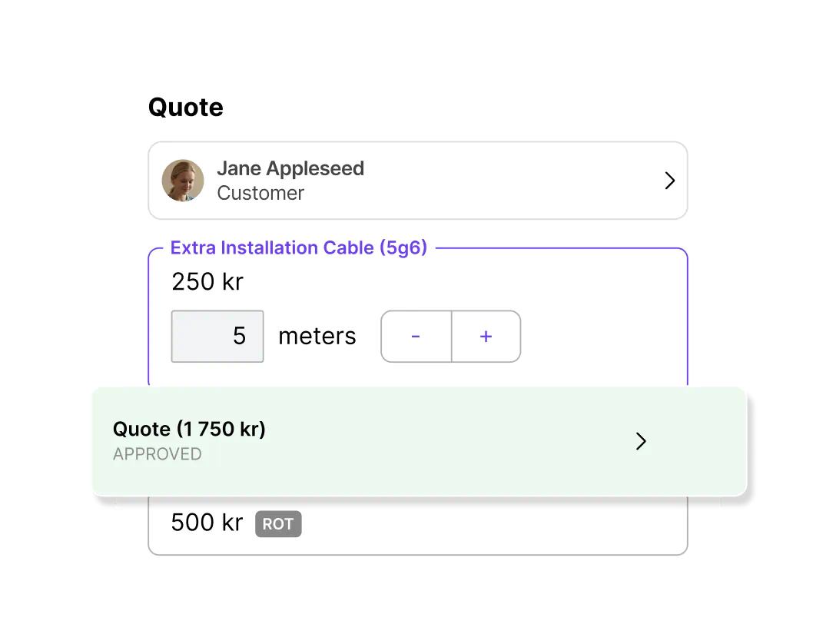Focus the meters quantity input field

pos(217,337)
